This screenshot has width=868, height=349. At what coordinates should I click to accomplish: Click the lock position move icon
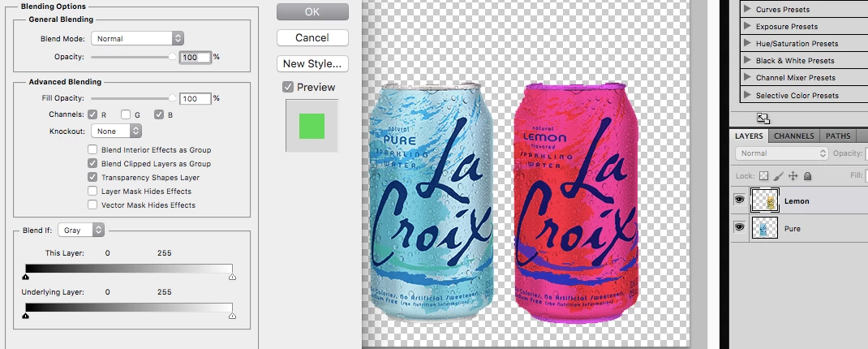click(793, 176)
